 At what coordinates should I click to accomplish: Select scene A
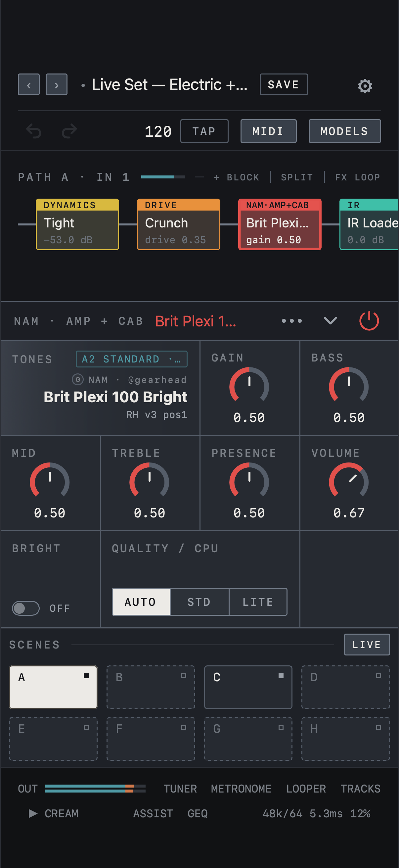[x=53, y=687]
